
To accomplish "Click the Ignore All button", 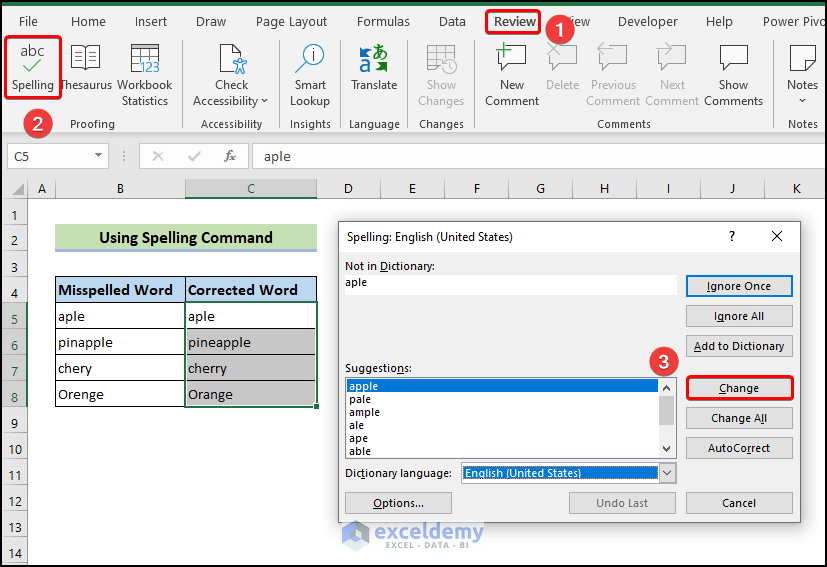I will click(739, 316).
